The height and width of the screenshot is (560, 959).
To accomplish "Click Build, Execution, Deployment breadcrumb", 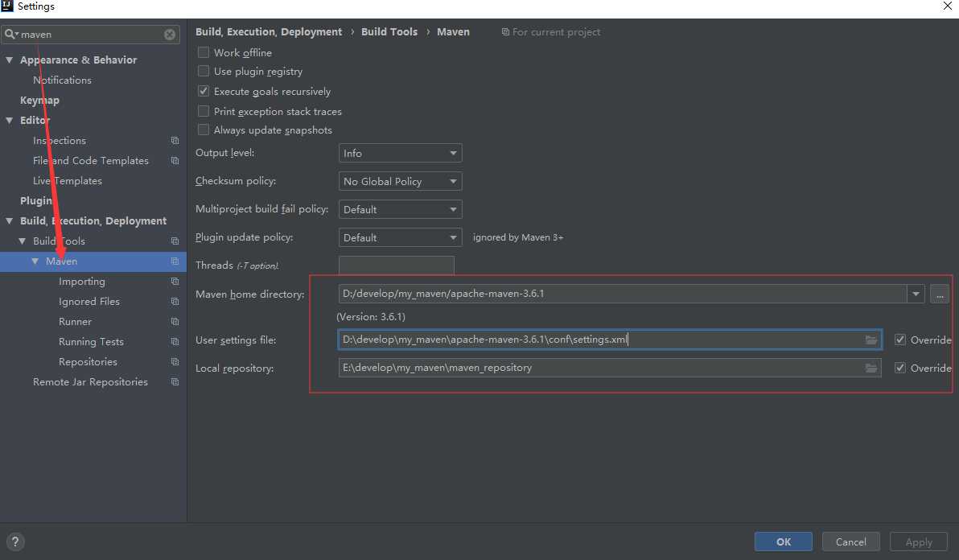I will [x=269, y=32].
